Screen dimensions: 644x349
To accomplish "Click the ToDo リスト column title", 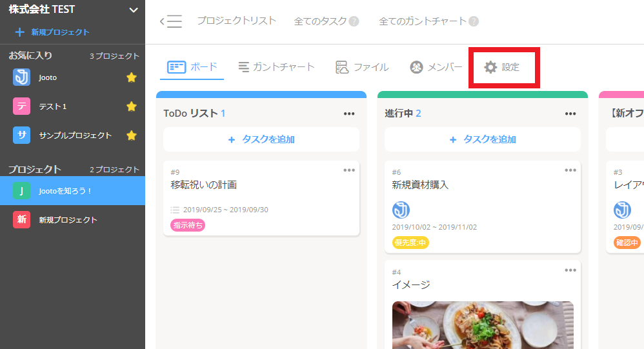I will 190,114.
